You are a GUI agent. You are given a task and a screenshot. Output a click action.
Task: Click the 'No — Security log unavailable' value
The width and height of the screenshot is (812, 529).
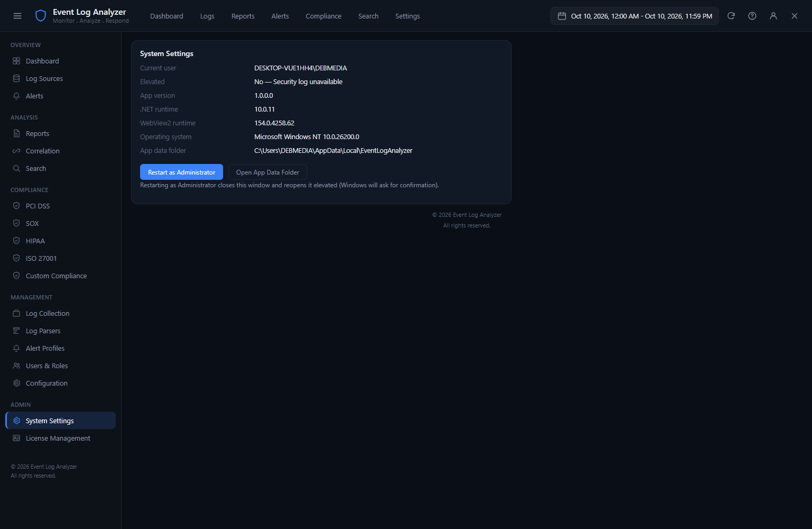point(298,81)
